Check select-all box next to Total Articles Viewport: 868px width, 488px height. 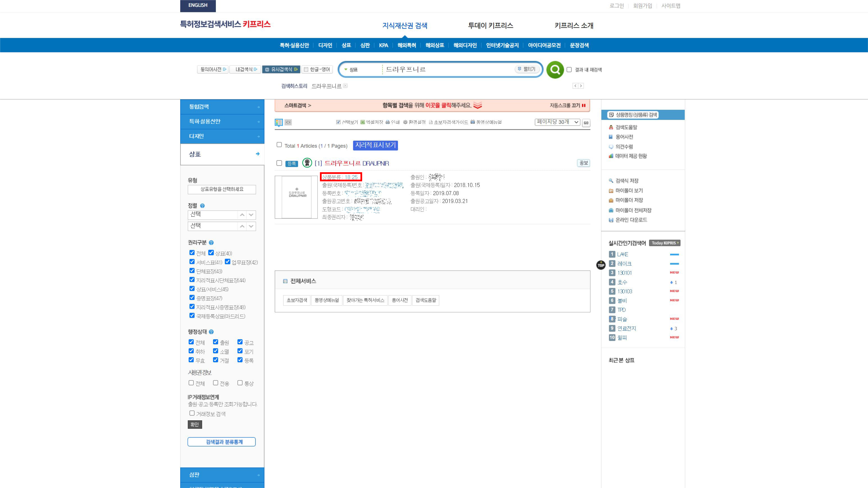click(279, 145)
